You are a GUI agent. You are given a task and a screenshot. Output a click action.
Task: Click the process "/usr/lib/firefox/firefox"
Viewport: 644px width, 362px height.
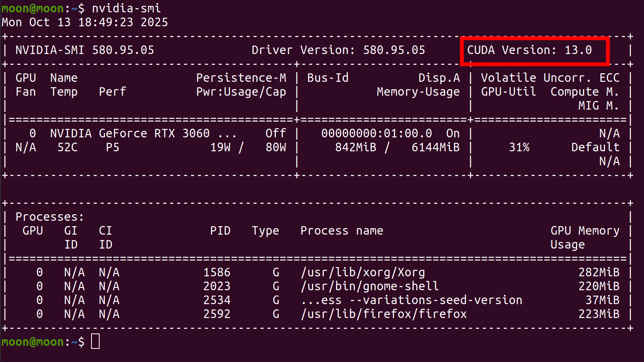[x=384, y=314]
